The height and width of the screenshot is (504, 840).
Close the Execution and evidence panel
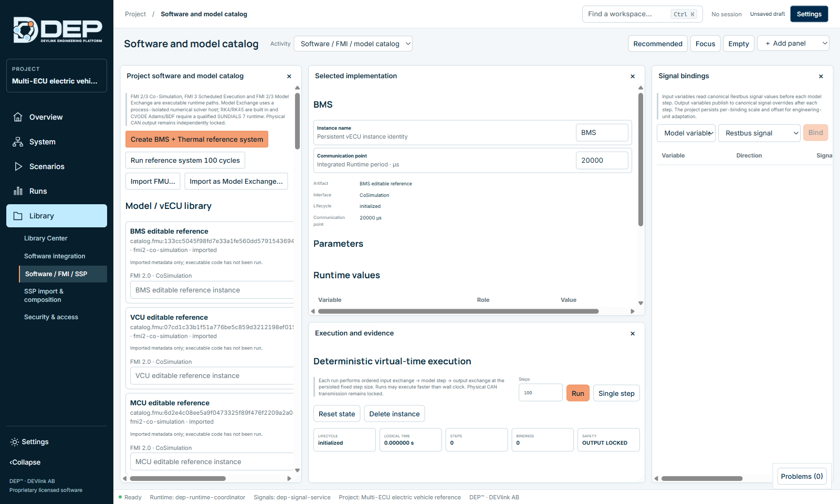[633, 333]
